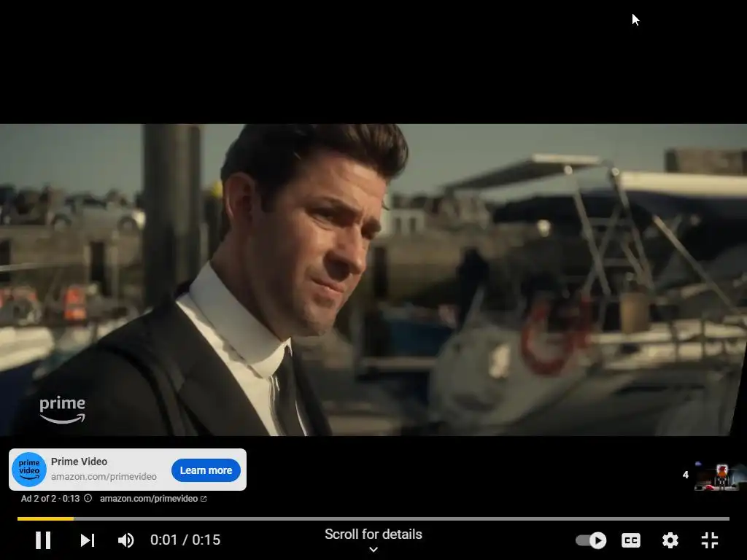Image resolution: width=747 pixels, height=560 pixels.
Task: Open amazon.com/primevideo link below ad card
Action: tap(153, 499)
